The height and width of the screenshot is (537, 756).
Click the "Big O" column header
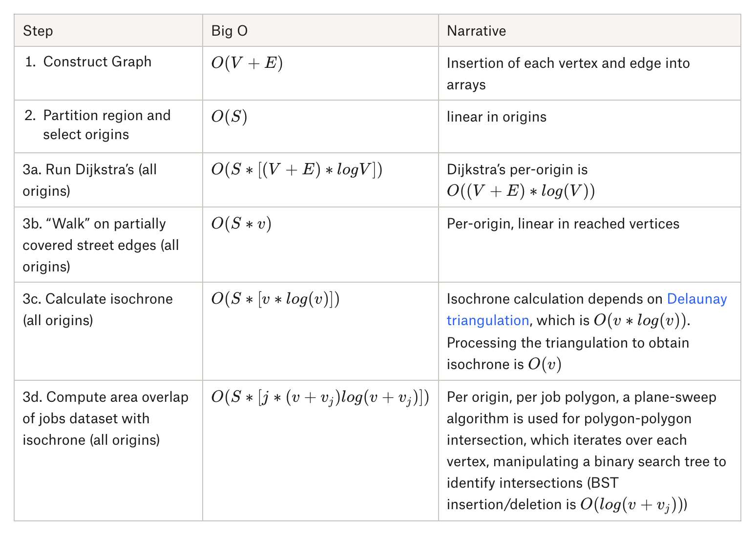(x=230, y=31)
